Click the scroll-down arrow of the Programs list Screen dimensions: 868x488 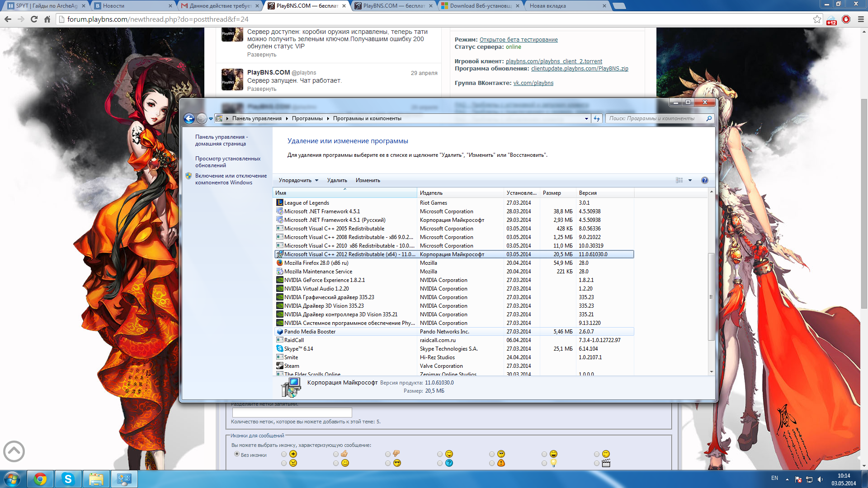[711, 372]
